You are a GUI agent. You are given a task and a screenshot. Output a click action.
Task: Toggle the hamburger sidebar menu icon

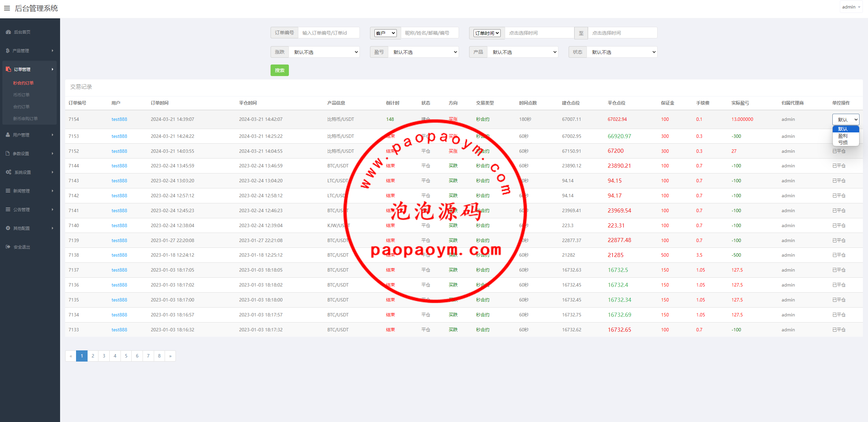(7, 8)
